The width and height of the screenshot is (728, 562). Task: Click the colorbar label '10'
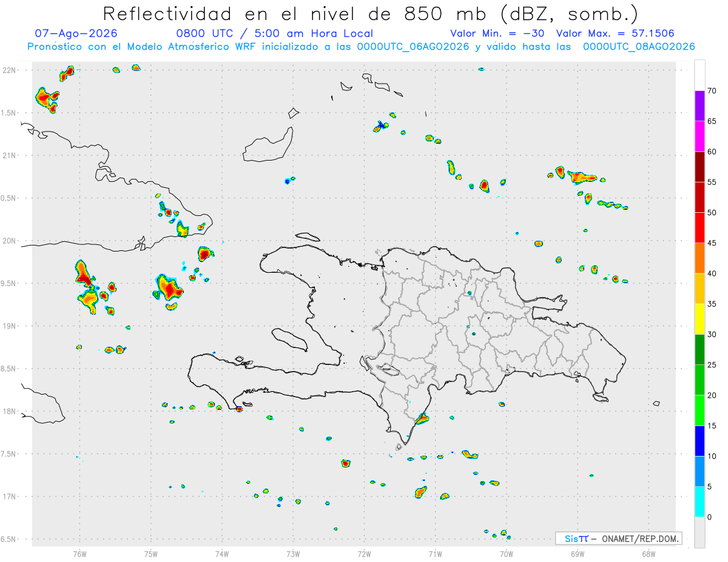(x=712, y=456)
